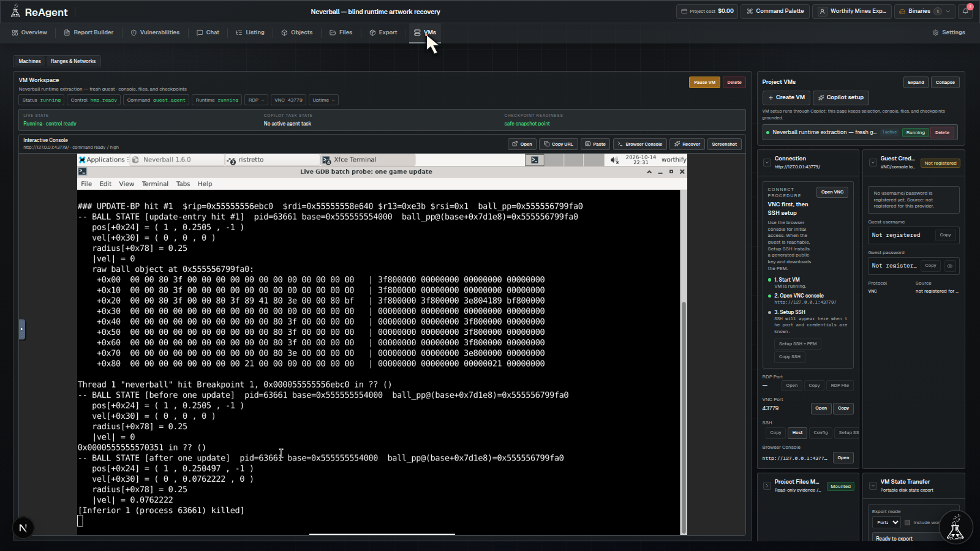Image resolution: width=980 pixels, height=551 pixels.
Task: Click the Paste button in the console toolbar
Action: 595,144
